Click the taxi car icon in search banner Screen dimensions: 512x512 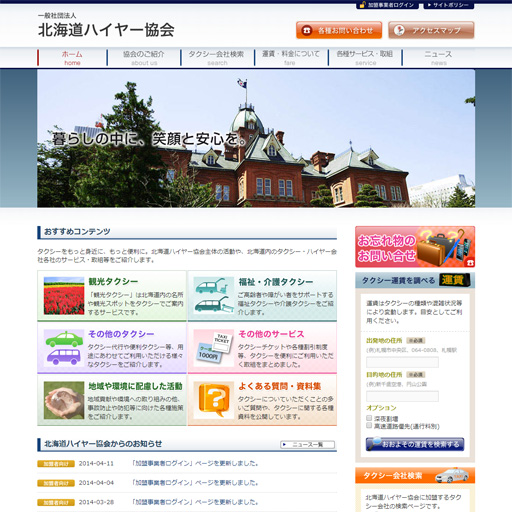[x=452, y=476]
